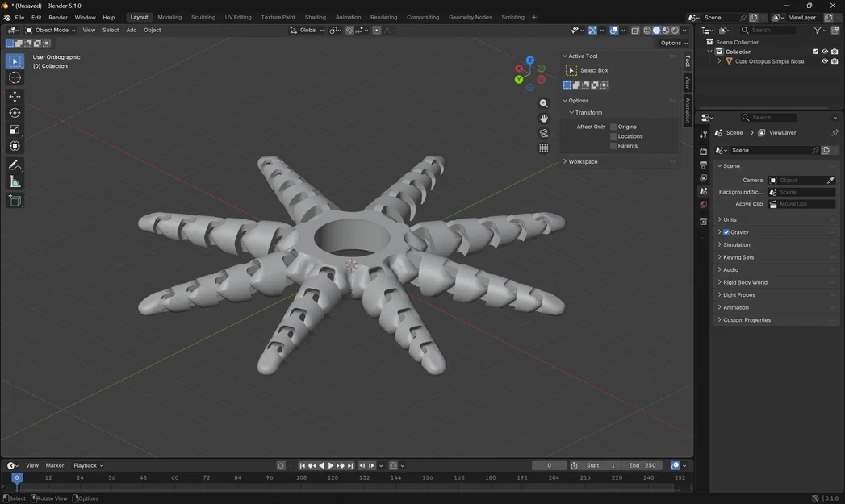Switch viewport to Rendered shading mode
845x504 pixels.
coord(676,30)
